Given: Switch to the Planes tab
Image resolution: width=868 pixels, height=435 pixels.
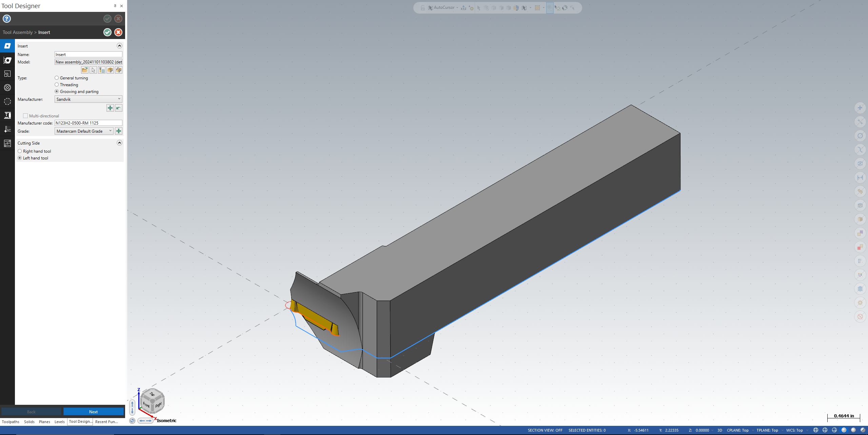Looking at the screenshot, I should point(44,422).
